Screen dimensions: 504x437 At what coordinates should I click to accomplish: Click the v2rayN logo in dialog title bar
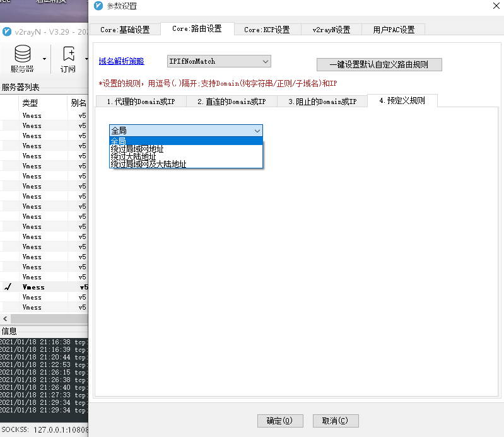tap(98, 6)
